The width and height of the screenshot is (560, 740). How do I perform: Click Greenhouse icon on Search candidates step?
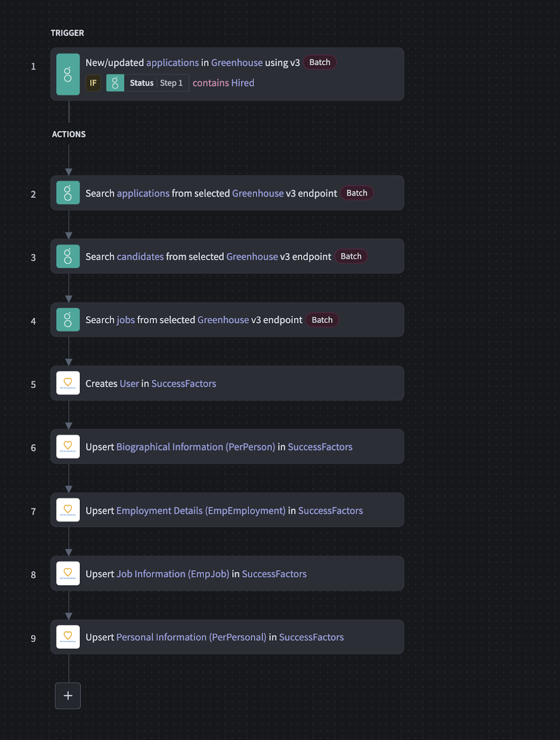tap(68, 256)
